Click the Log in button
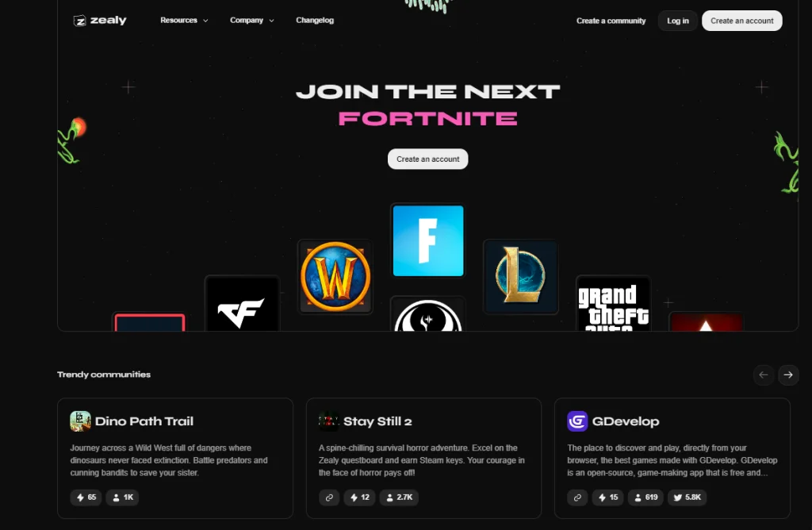 pos(678,21)
